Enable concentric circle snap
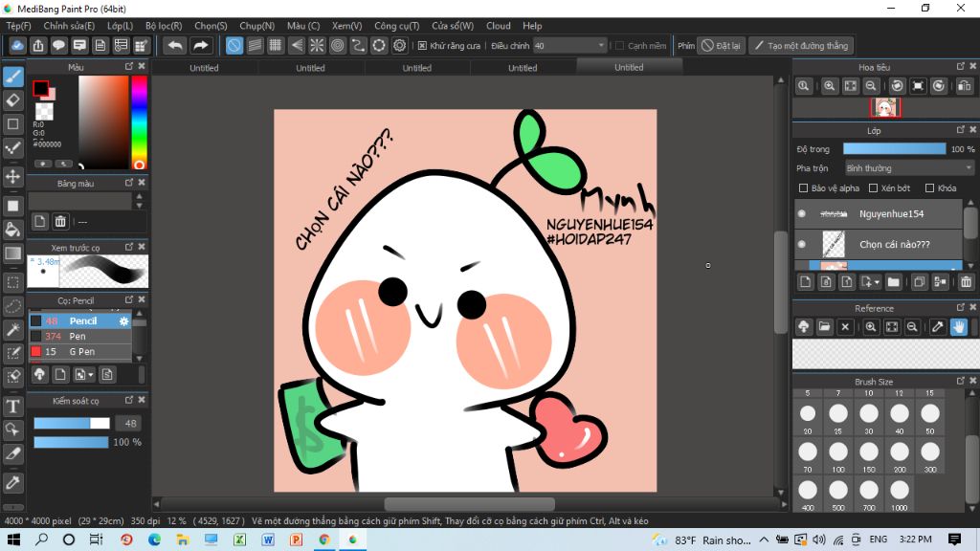980x551 pixels. pos(338,46)
